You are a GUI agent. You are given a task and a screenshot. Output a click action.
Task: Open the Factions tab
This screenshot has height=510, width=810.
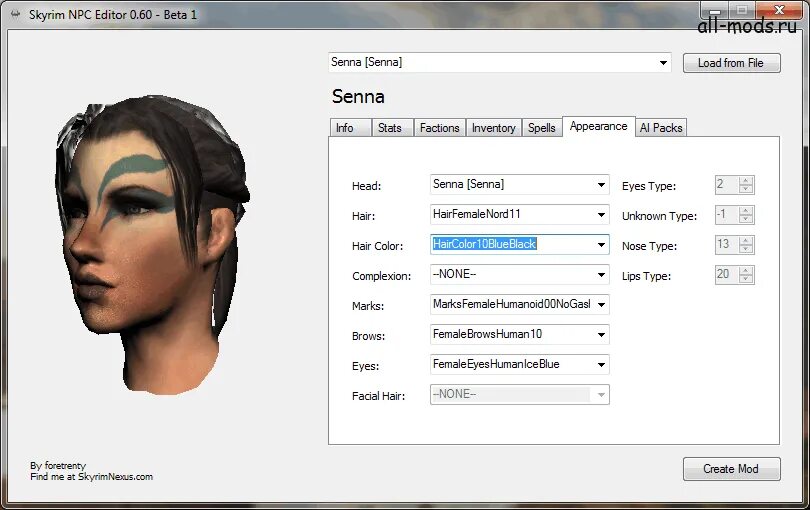tap(440, 128)
